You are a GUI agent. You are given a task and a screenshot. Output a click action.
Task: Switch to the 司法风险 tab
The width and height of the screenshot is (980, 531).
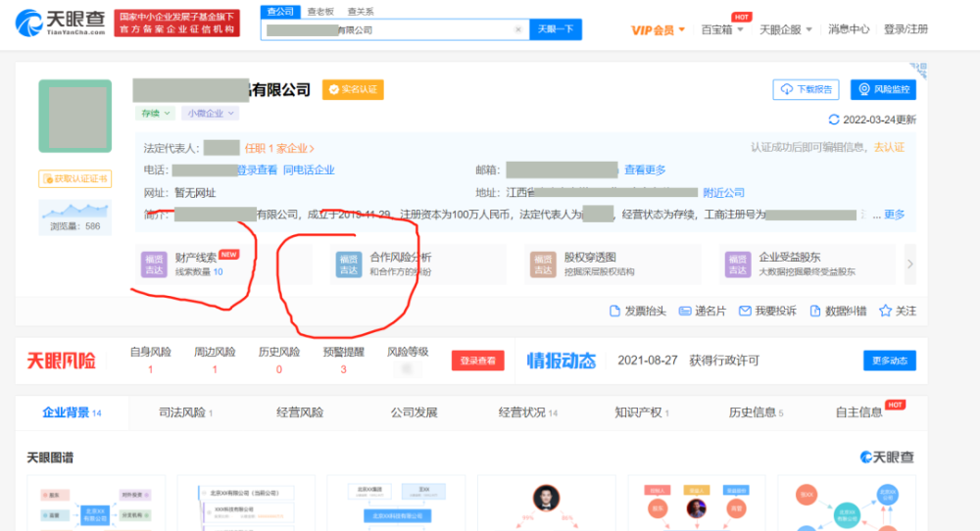(x=185, y=412)
